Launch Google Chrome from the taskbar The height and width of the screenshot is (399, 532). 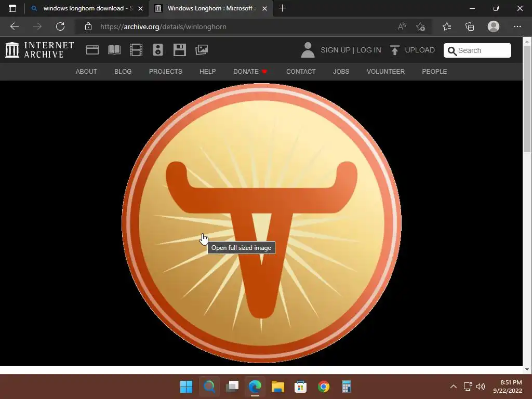(323, 387)
